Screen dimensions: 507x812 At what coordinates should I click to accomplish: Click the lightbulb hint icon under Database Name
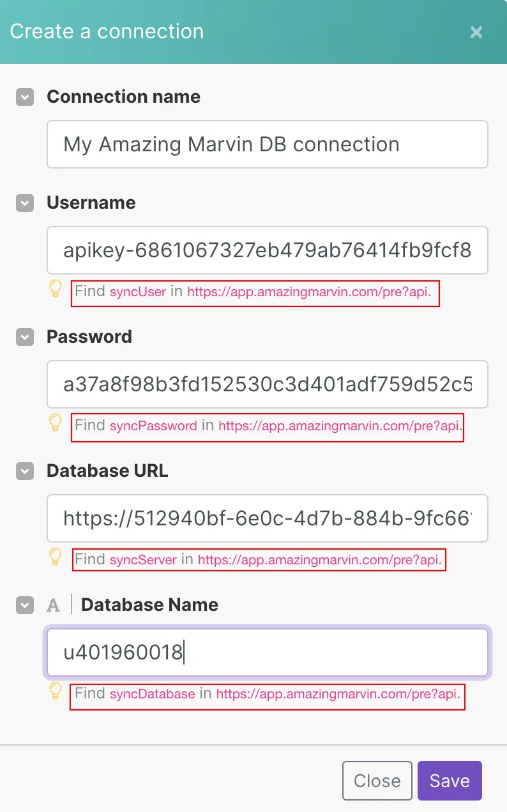[x=56, y=691]
